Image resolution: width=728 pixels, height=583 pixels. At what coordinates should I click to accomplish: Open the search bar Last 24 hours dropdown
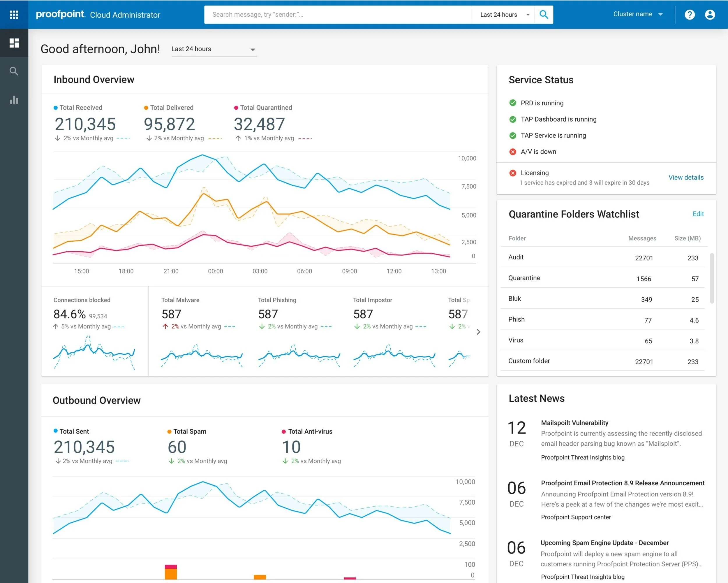tap(503, 15)
